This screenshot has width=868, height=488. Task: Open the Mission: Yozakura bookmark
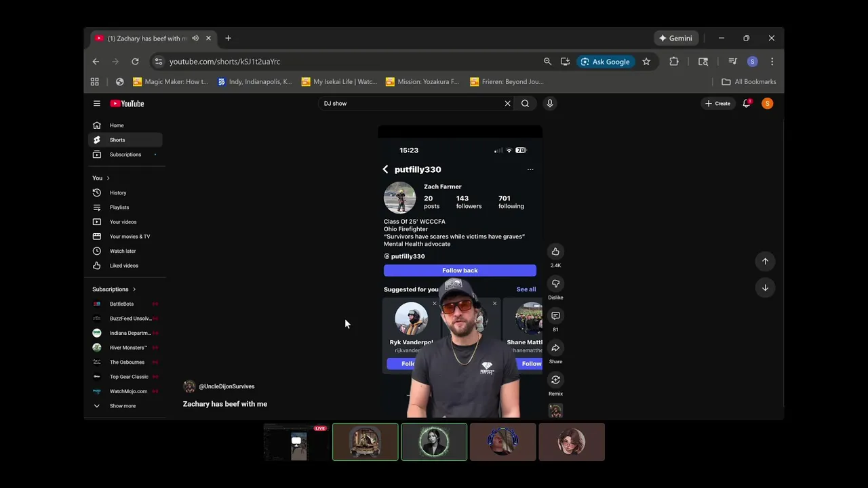tap(422, 82)
